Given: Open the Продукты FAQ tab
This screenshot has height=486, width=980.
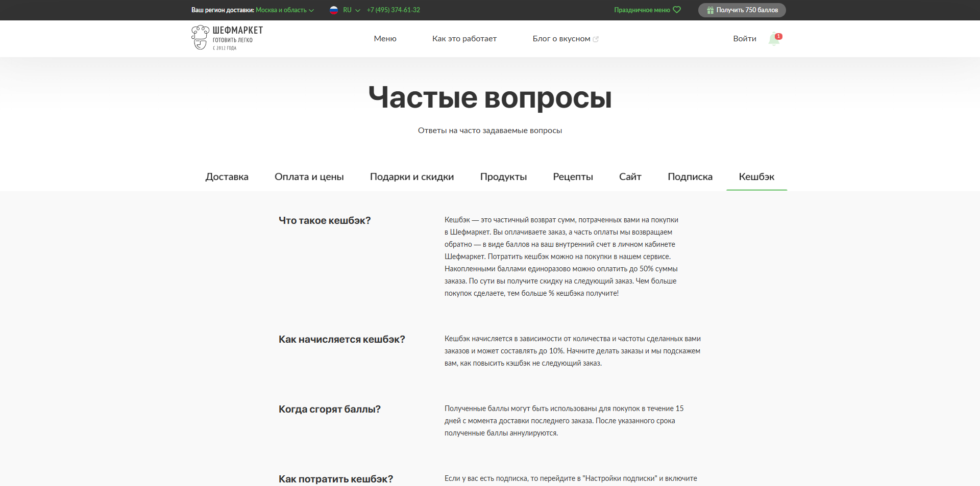Looking at the screenshot, I should 504,176.
